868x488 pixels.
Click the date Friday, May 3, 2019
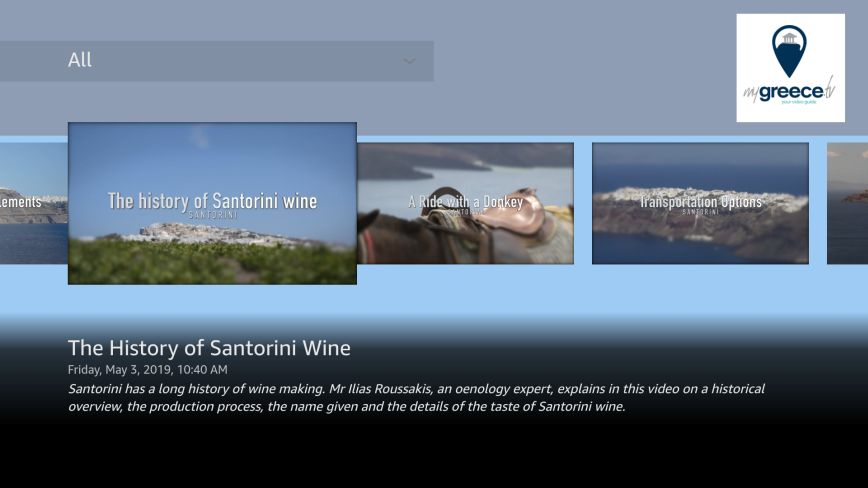pos(147,370)
